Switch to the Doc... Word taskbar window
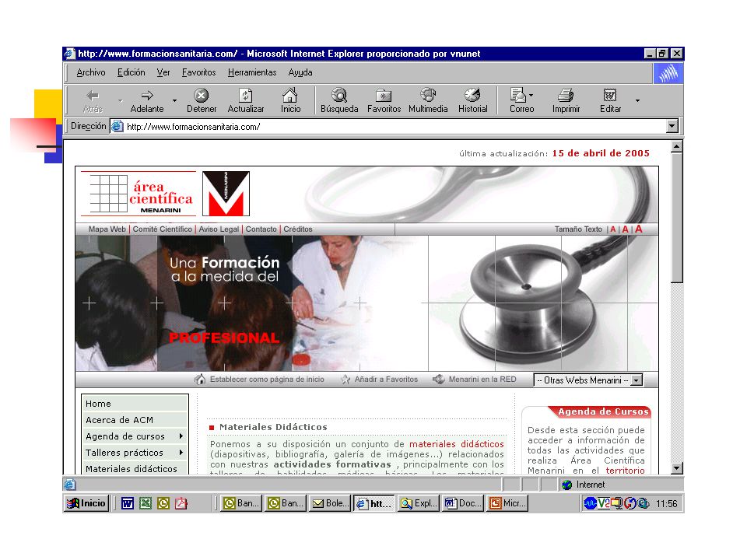This screenshot has width=747, height=560. (463, 503)
